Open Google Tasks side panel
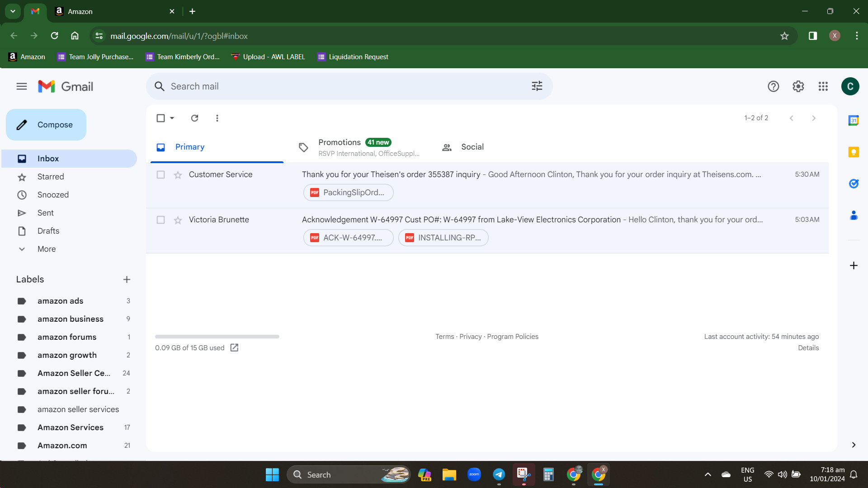Image resolution: width=868 pixels, height=488 pixels. pyautogui.click(x=854, y=183)
